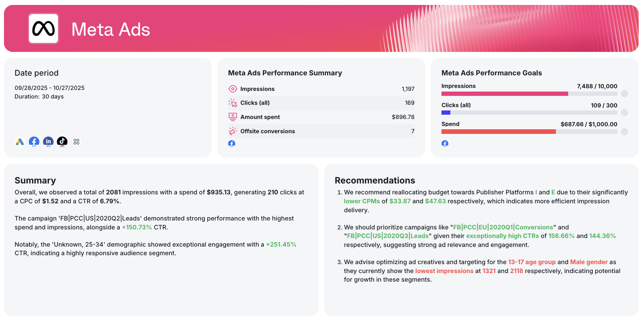Click the Amount spent wallet icon

coord(233,117)
